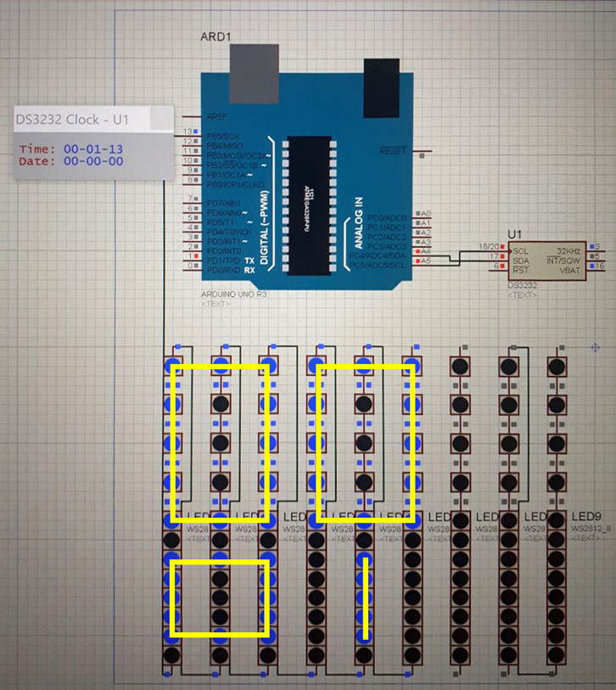Viewport: 616px width, 690px height.
Task: Click the PD1/TXD pin label
Action: coord(223,261)
